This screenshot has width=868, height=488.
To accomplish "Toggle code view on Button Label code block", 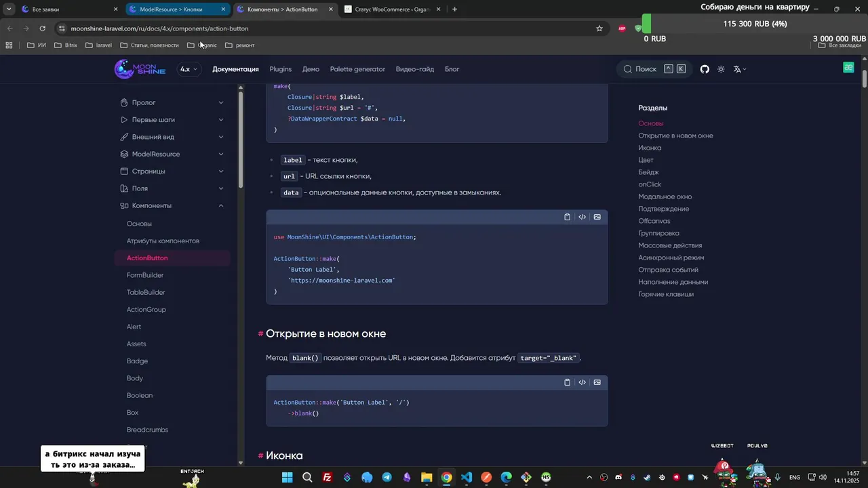I will [x=583, y=217].
